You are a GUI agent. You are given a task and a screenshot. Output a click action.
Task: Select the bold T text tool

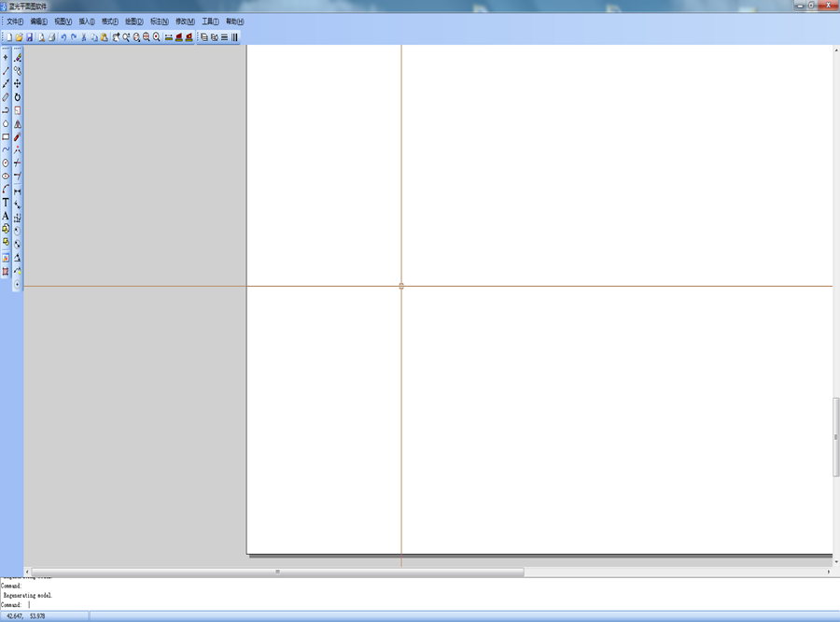point(6,203)
